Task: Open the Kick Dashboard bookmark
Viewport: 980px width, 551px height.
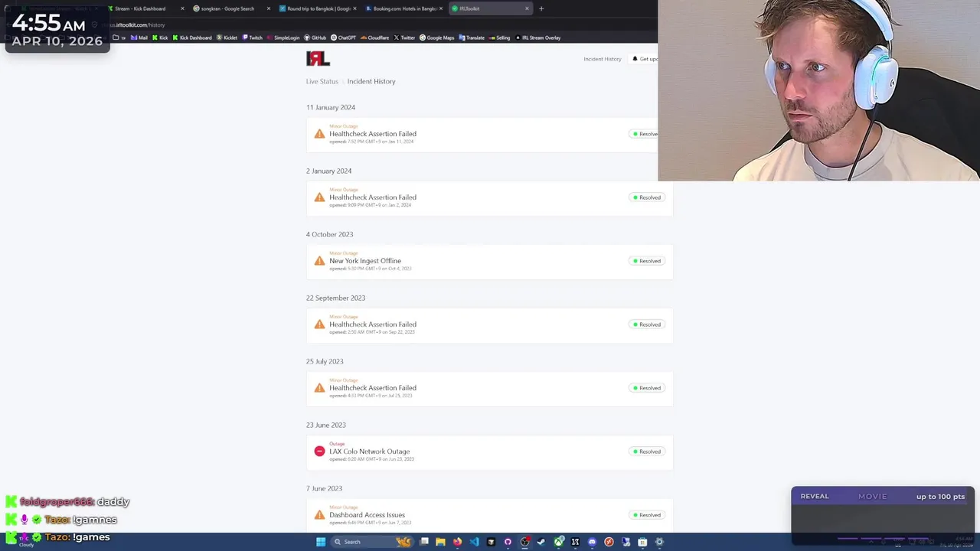Action: (x=192, y=37)
